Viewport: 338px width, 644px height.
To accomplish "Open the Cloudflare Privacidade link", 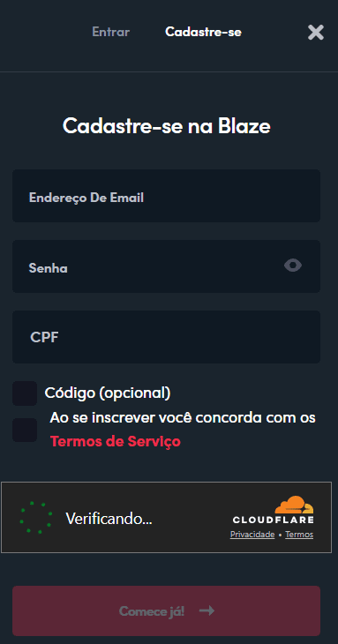I will pyautogui.click(x=252, y=535).
